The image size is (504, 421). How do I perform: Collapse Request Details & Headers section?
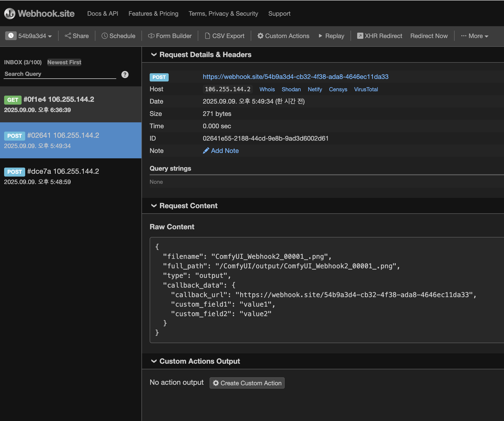[154, 54]
